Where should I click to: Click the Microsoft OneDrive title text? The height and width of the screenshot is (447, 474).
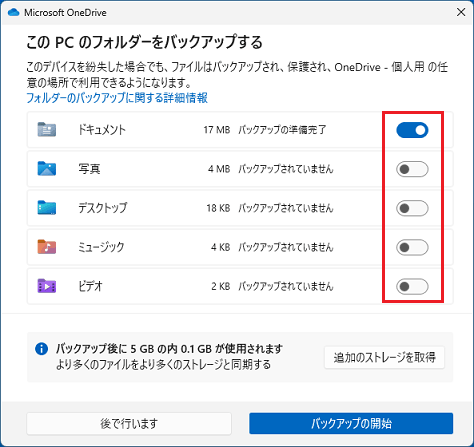click(65, 13)
